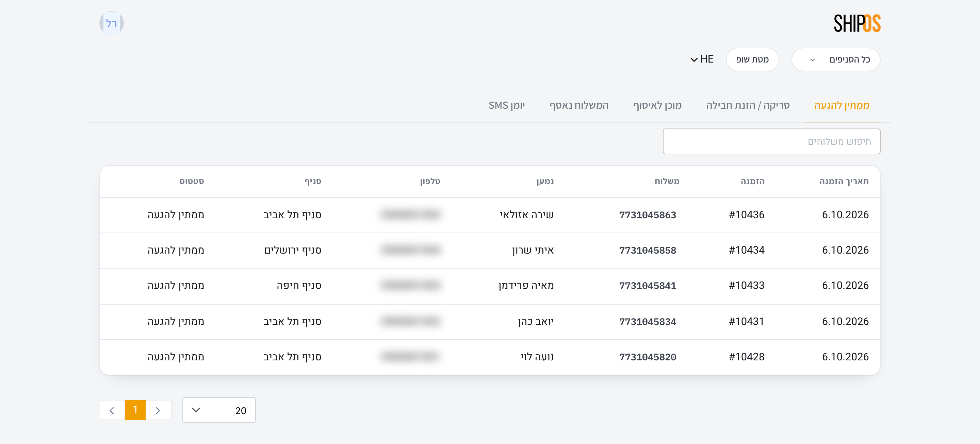Open the המשלוח נאסף tab

pos(578,105)
